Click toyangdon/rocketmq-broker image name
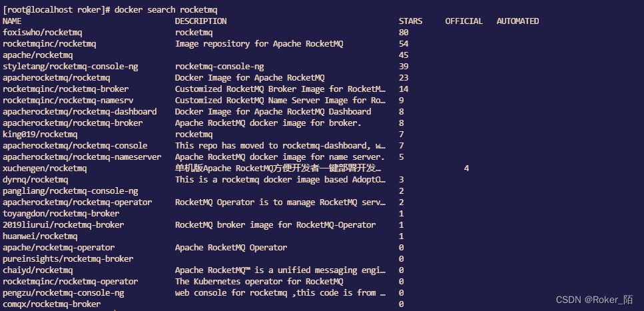Screen dimensions: 644x311 coord(61,214)
